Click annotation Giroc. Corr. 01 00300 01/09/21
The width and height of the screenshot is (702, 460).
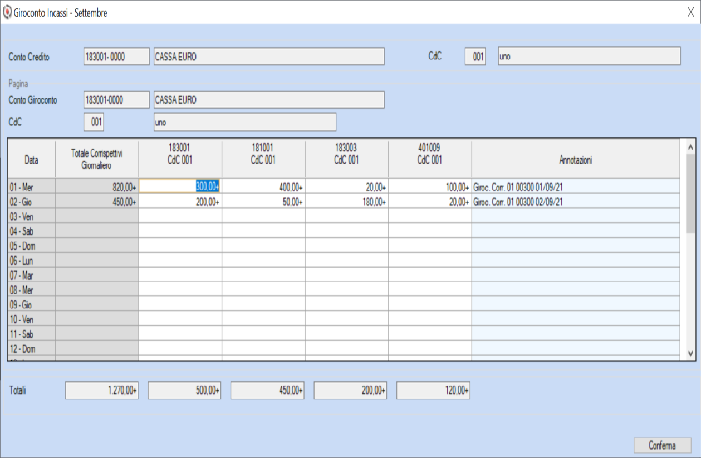tap(575, 187)
